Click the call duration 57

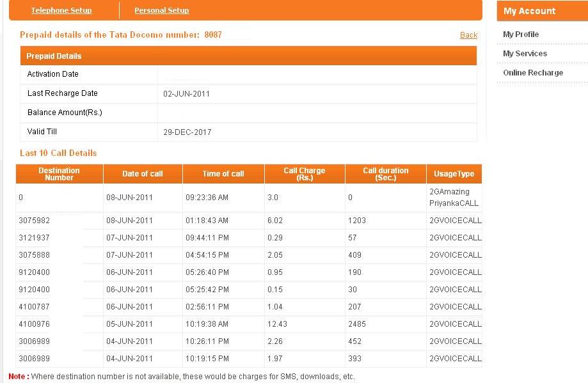click(352, 238)
